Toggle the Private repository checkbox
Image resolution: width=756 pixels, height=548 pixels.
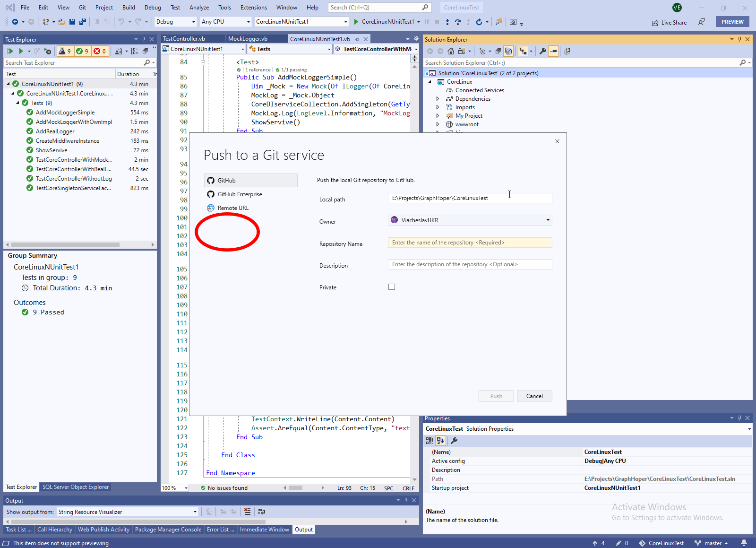(x=392, y=287)
